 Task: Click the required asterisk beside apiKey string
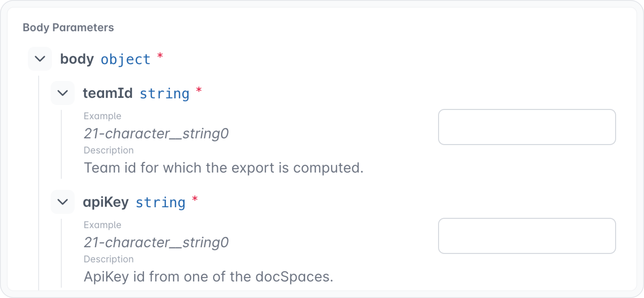[x=195, y=199]
